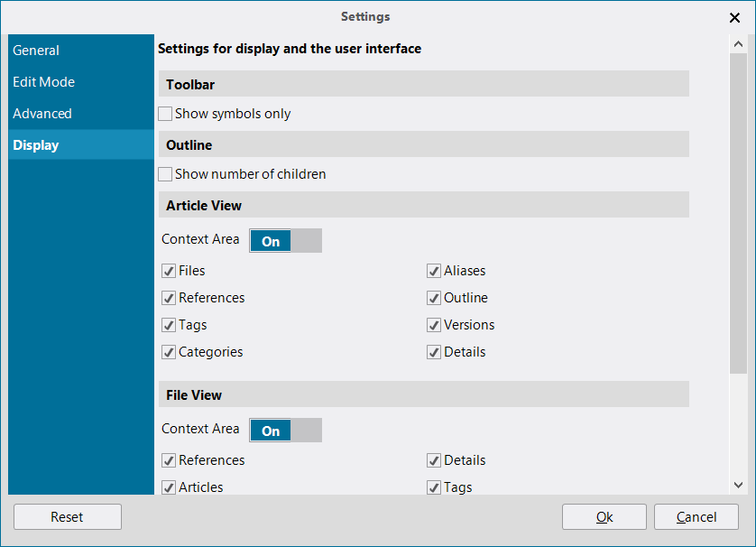Uncheck Aliases in Article View
Viewport: 756px width, 547px height.
point(434,271)
